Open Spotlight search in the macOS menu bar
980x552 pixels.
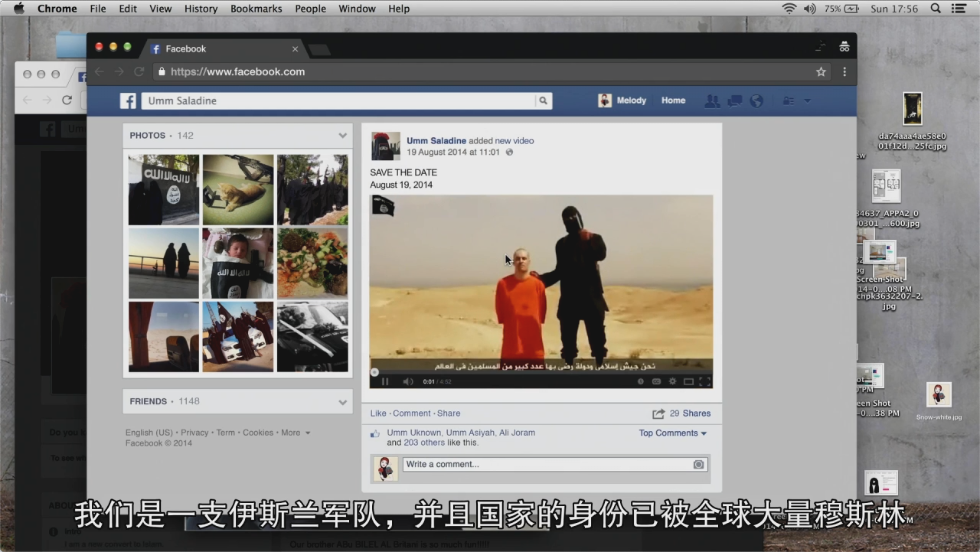coord(936,8)
